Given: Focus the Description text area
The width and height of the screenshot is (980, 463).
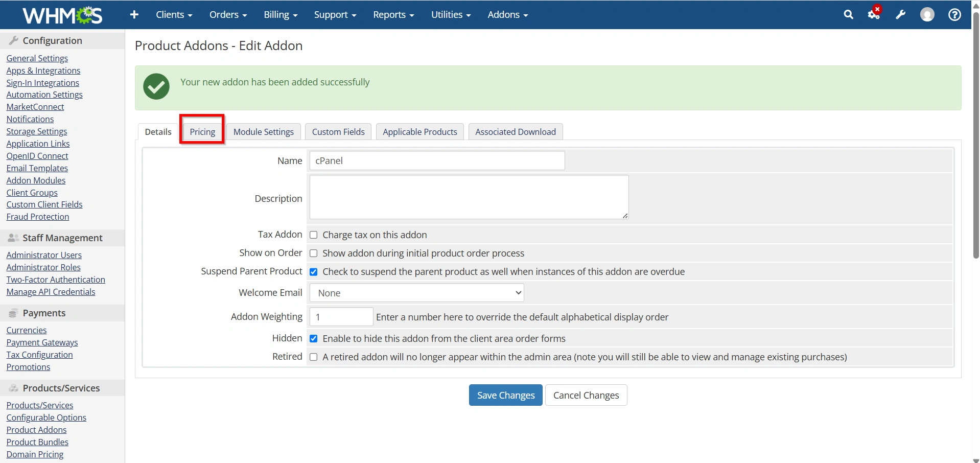Looking at the screenshot, I should click(x=469, y=197).
